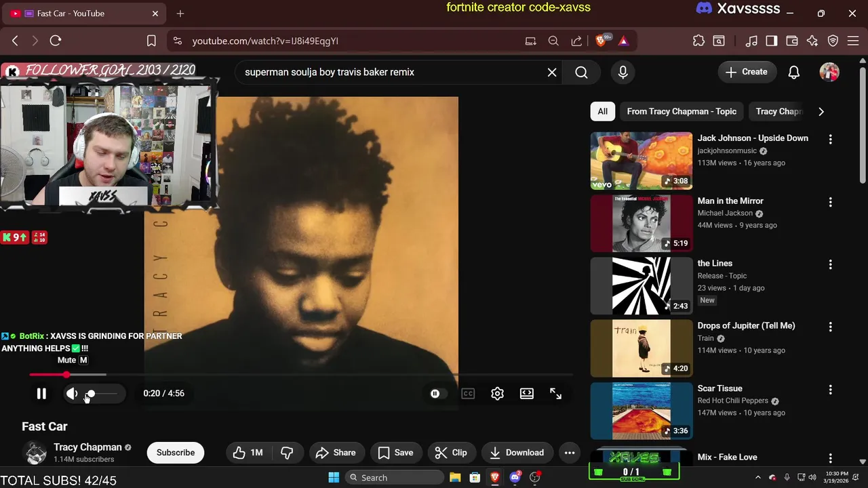
Task: Open the Lines video title
Action: tap(715, 263)
